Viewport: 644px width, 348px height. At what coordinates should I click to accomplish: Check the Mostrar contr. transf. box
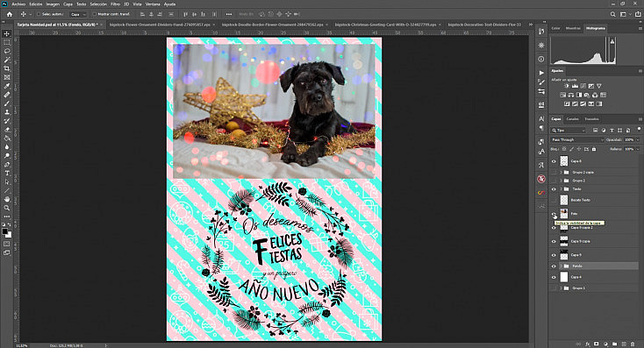(x=94, y=14)
